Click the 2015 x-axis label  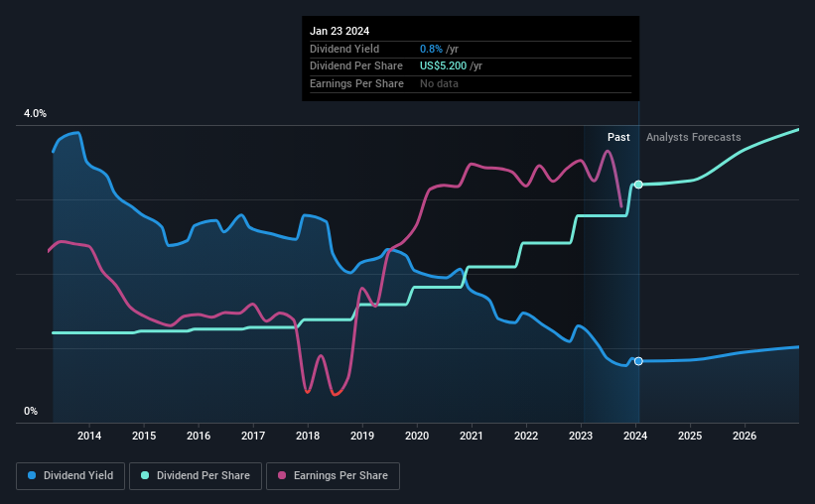144,436
